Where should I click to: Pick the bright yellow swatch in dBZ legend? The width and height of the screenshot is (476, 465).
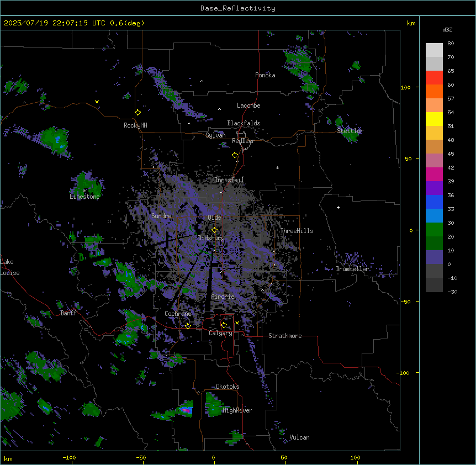[x=434, y=119]
